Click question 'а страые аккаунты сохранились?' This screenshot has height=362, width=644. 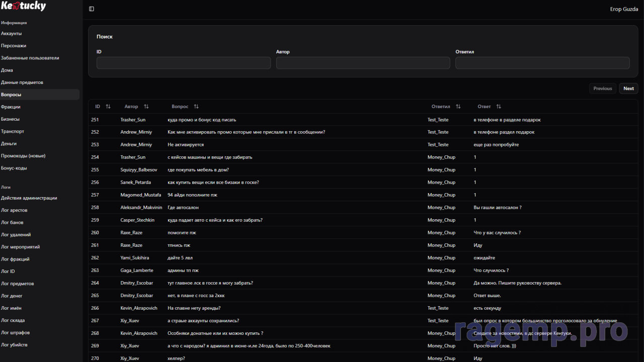click(203, 321)
